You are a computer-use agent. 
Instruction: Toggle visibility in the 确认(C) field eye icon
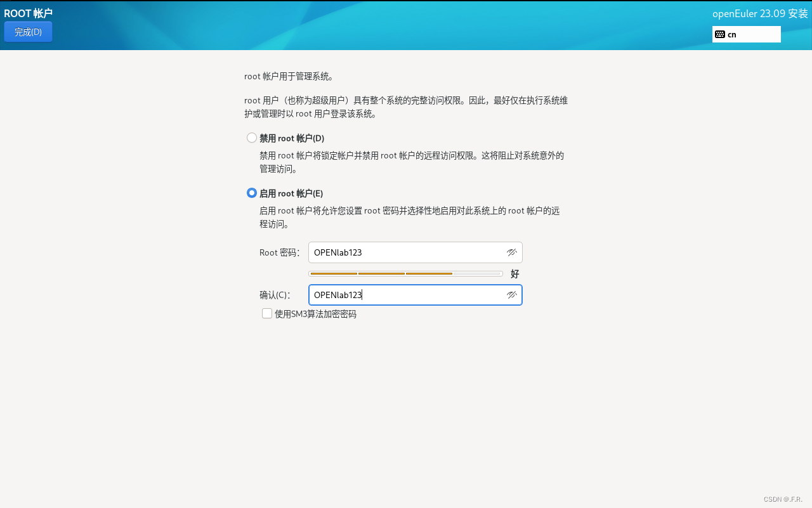tap(512, 295)
